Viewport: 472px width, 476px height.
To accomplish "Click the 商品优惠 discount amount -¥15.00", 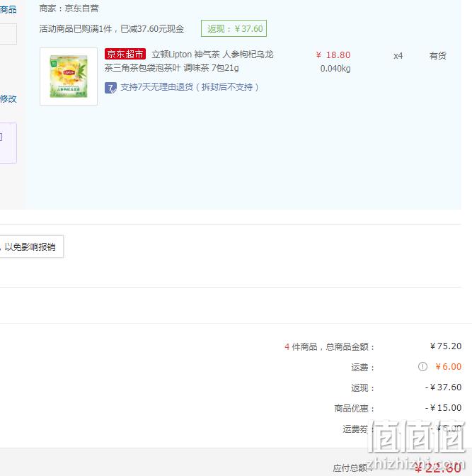I will 443,408.
